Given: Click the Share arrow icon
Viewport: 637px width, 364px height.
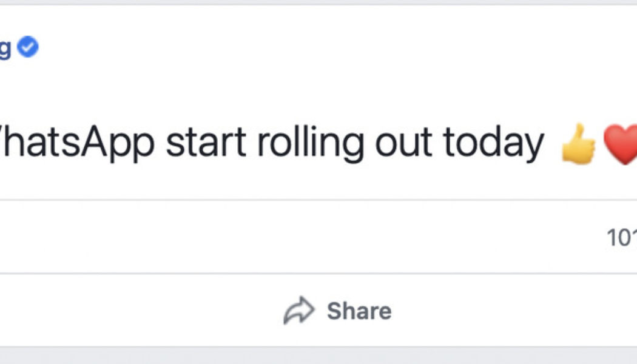Looking at the screenshot, I should 299,311.
